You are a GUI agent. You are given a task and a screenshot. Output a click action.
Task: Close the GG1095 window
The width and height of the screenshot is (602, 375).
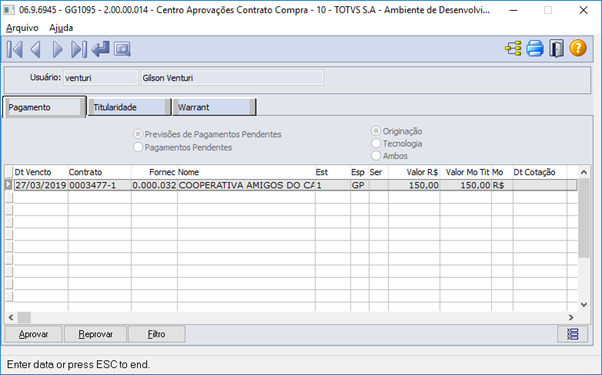click(583, 10)
